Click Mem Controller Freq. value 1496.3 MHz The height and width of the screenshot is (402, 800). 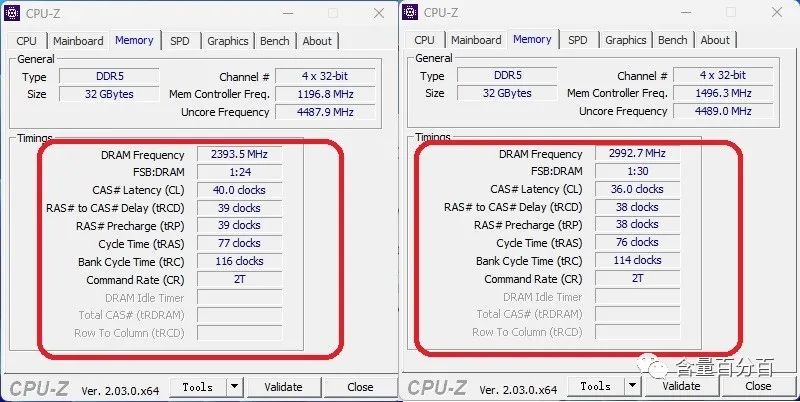[723, 93]
